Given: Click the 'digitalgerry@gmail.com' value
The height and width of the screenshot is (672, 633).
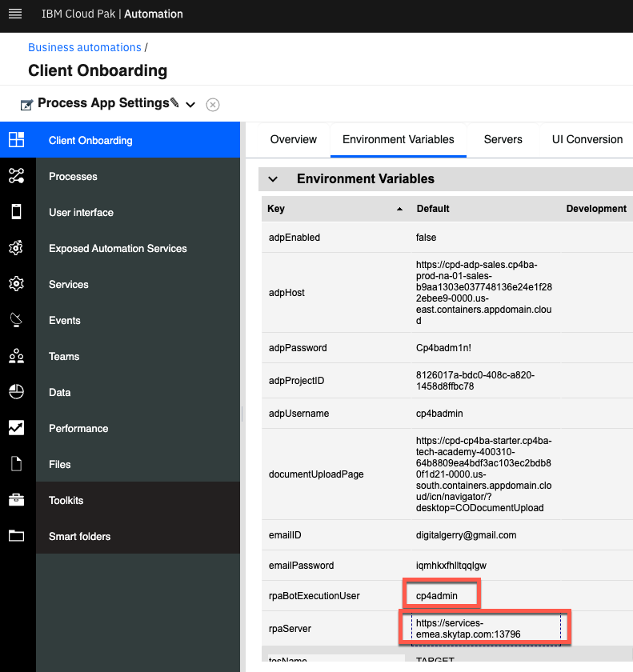Looking at the screenshot, I should (x=466, y=535).
